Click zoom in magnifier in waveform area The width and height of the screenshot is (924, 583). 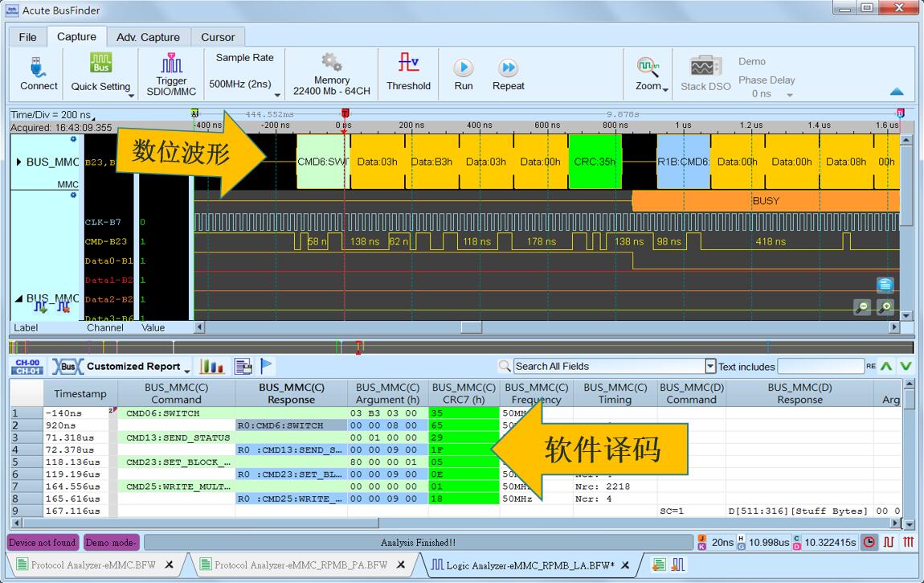(x=885, y=306)
